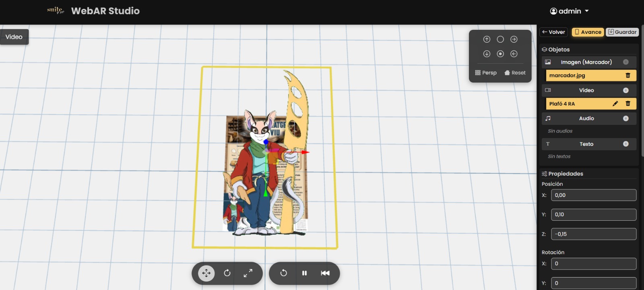Click the empty circle view button

click(x=500, y=39)
